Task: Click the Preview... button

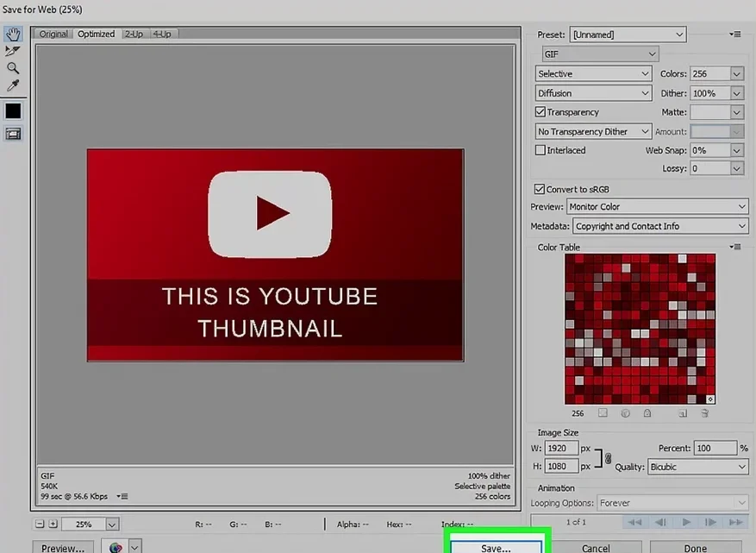Action: tap(63, 548)
